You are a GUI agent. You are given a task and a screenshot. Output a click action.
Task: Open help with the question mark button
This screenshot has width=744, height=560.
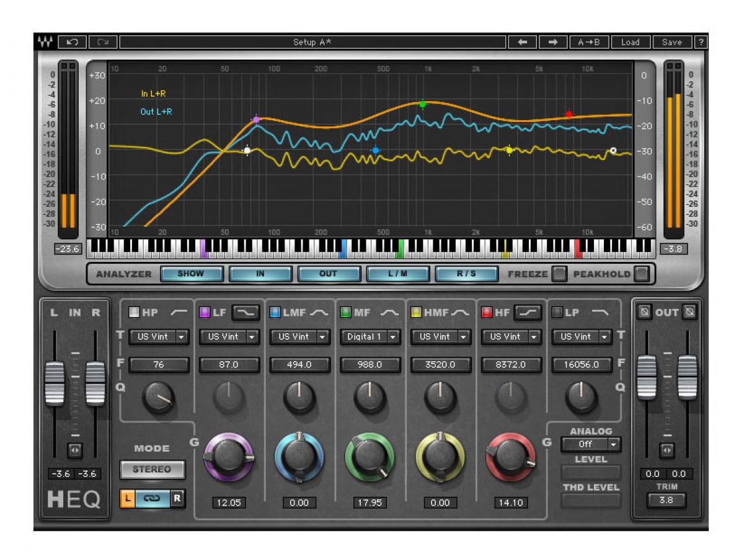701,42
